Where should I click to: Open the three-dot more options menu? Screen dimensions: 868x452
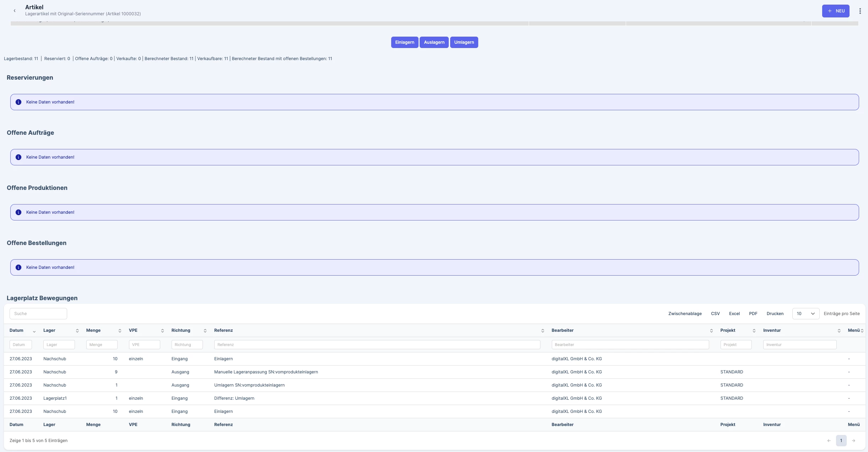(860, 11)
